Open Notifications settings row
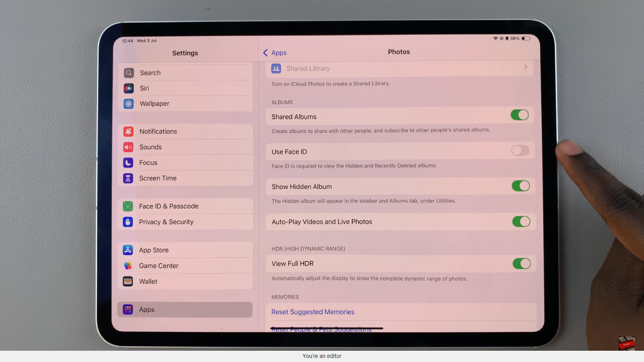Image resolution: width=644 pixels, height=362 pixels. [185, 132]
